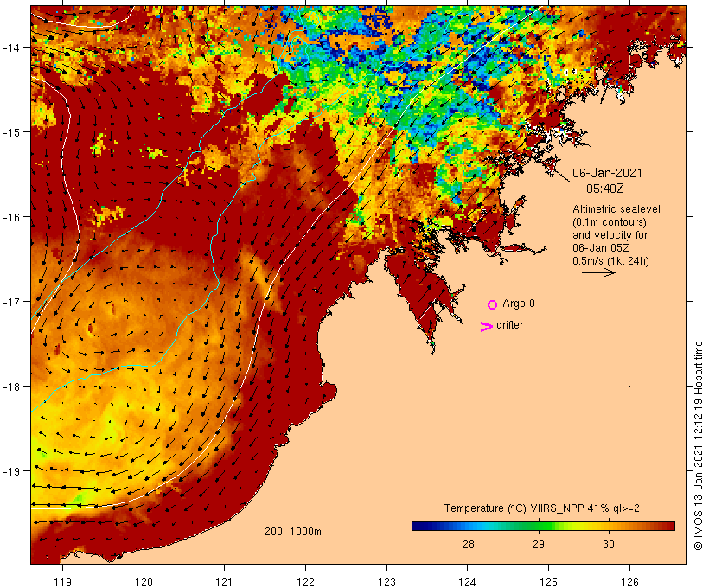709x588 pixels.
Task: Click the longitude axis label 121
Action: pos(224,582)
